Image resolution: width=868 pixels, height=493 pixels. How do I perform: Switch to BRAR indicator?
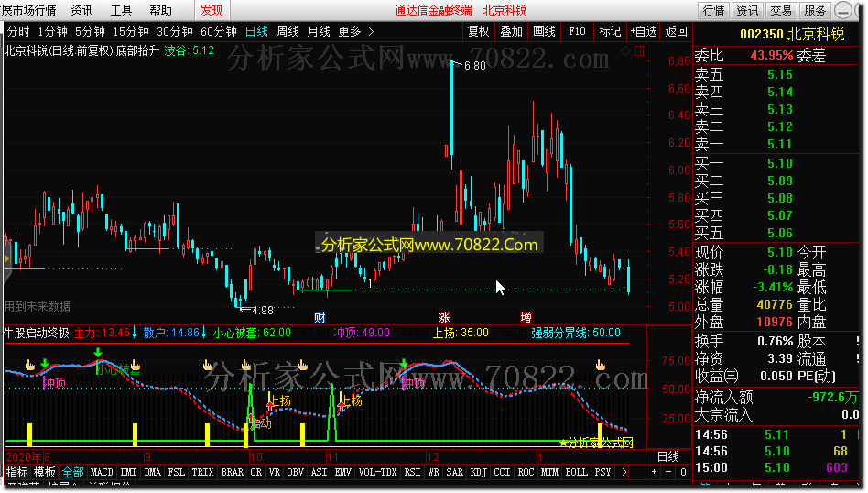(232, 472)
